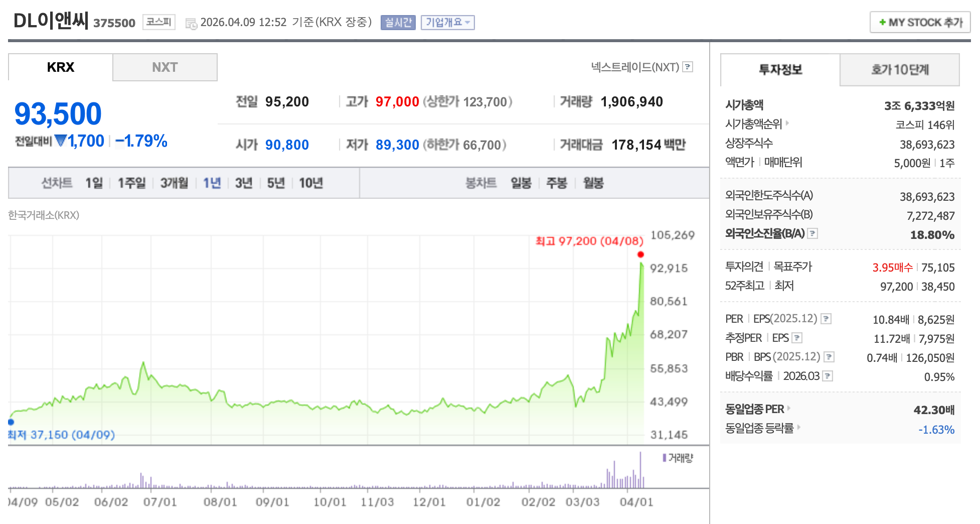Select the 1년 line chart range
980x524 pixels.
pyautogui.click(x=212, y=183)
